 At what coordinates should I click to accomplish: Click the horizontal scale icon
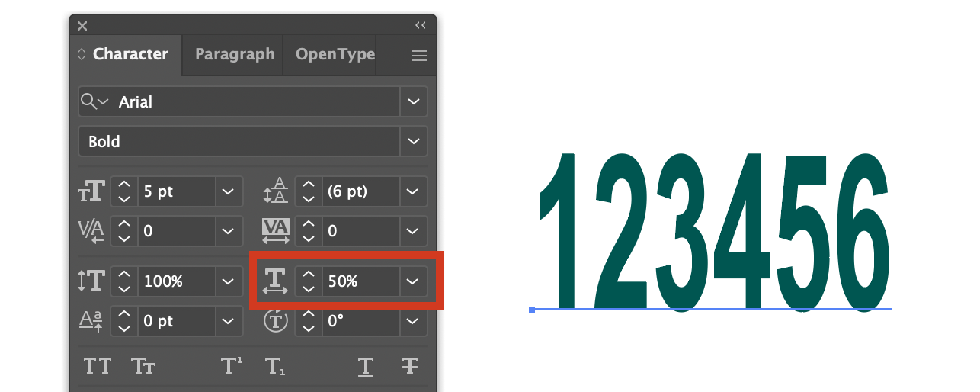tap(275, 281)
